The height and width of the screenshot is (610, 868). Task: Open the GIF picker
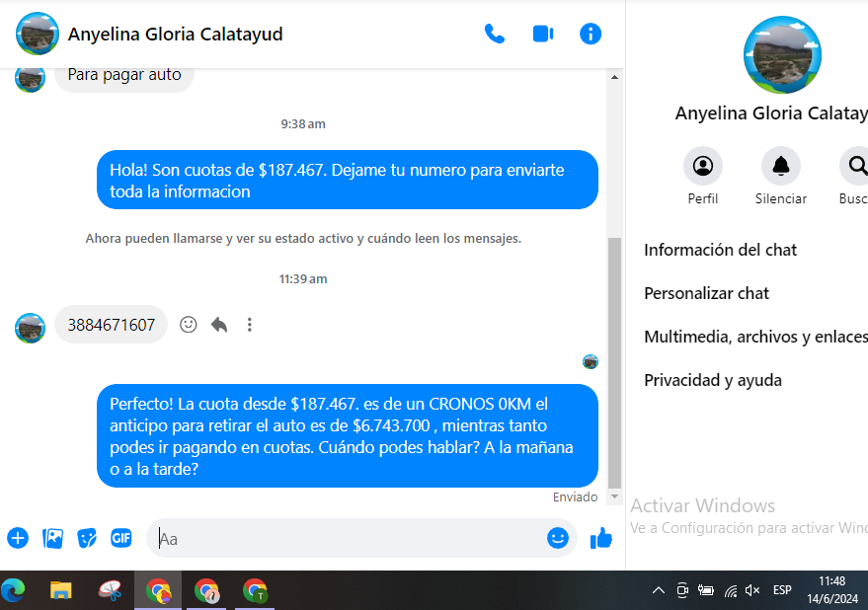pos(121,538)
